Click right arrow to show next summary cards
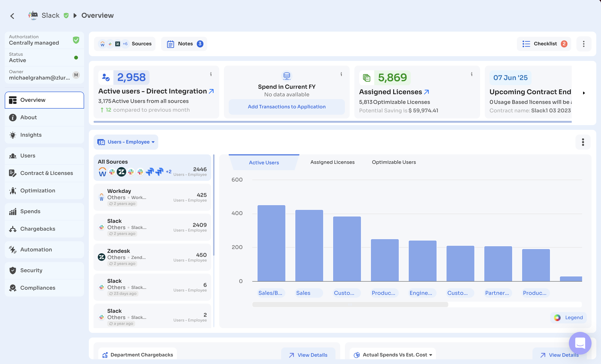The height and width of the screenshot is (364, 601). [x=584, y=93]
